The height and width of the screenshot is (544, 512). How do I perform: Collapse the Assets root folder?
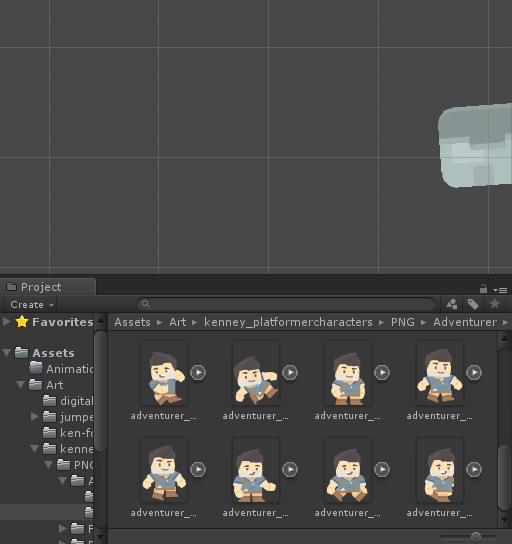point(6,353)
